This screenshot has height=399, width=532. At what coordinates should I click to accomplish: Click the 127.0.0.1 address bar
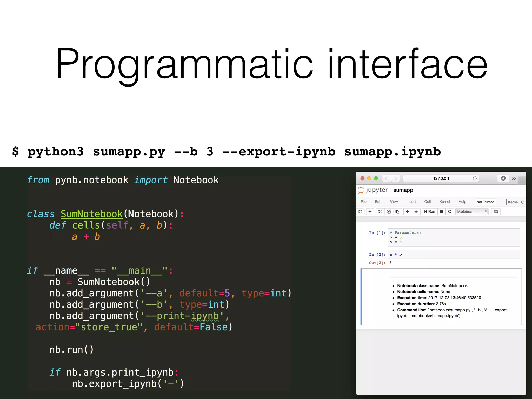point(441,178)
